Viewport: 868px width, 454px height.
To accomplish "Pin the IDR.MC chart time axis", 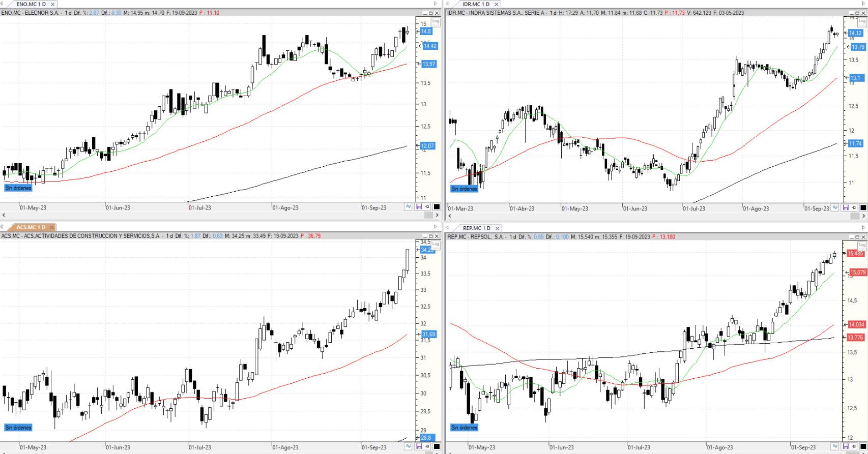I will 854,208.
